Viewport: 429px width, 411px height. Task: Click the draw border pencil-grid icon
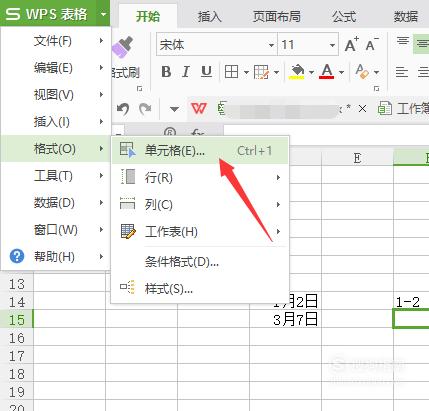click(x=261, y=72)
